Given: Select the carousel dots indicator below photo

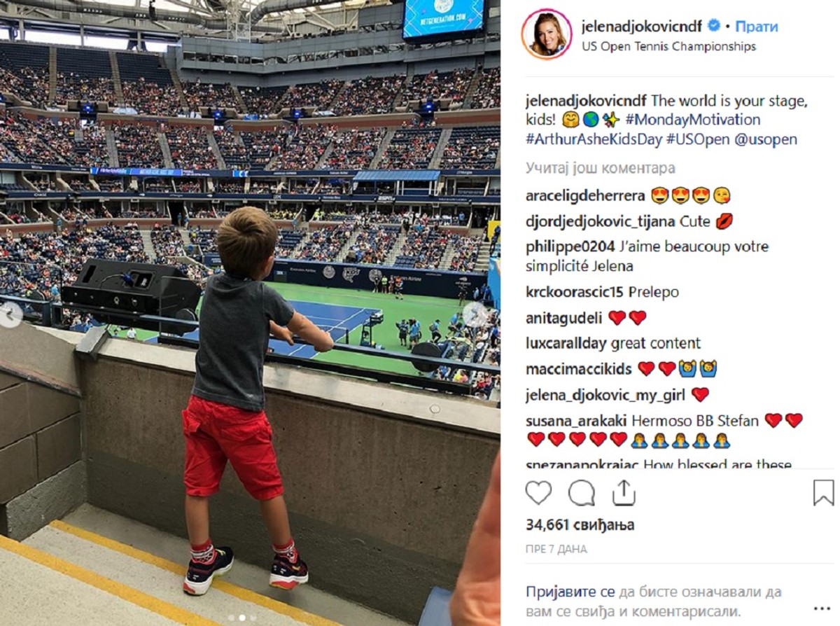Looking at the screenshot, I should click(x=242, y=618).
